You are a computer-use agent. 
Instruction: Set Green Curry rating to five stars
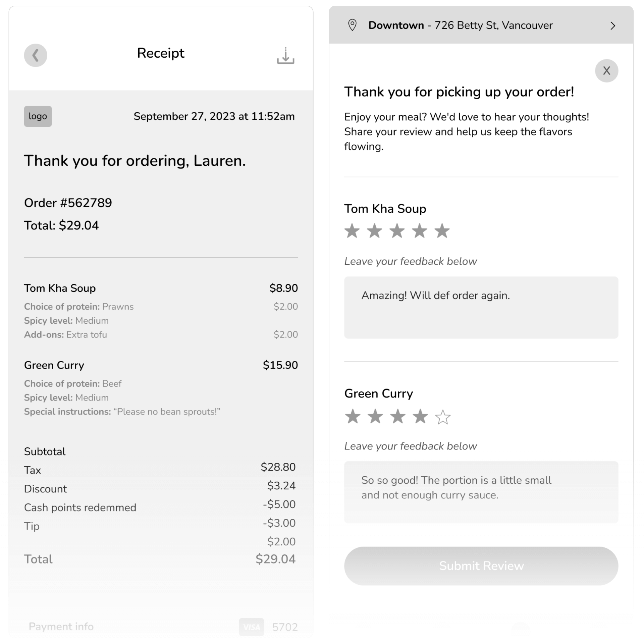443,417
